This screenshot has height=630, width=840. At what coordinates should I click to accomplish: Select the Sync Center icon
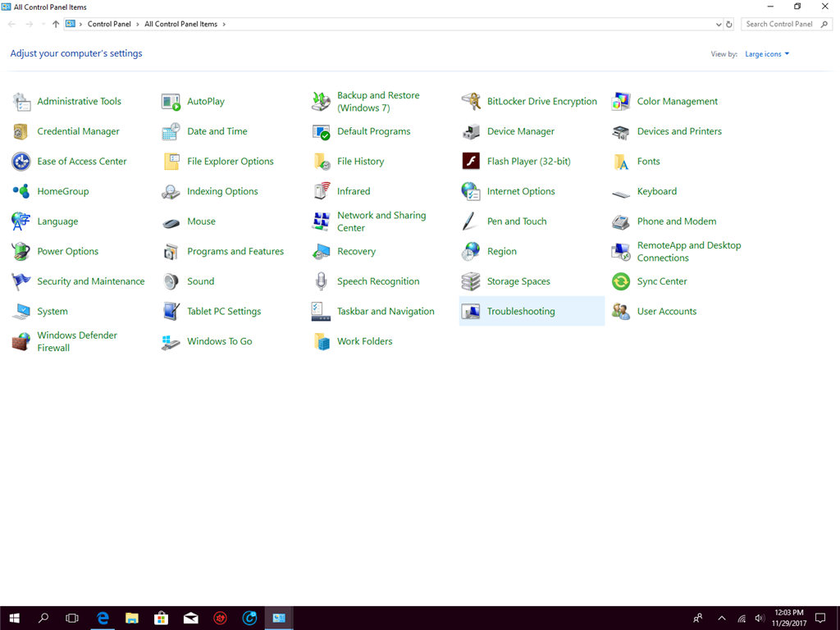621,281
